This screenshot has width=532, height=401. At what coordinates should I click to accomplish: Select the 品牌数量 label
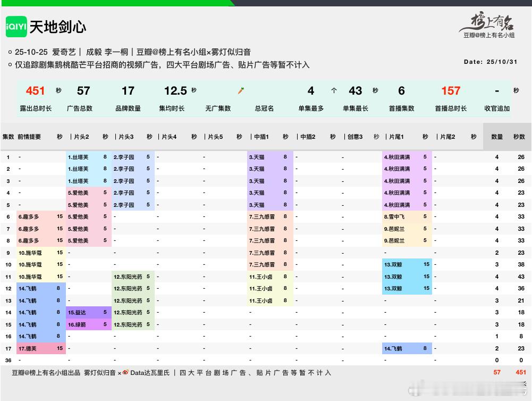click(x=128, y=108)
